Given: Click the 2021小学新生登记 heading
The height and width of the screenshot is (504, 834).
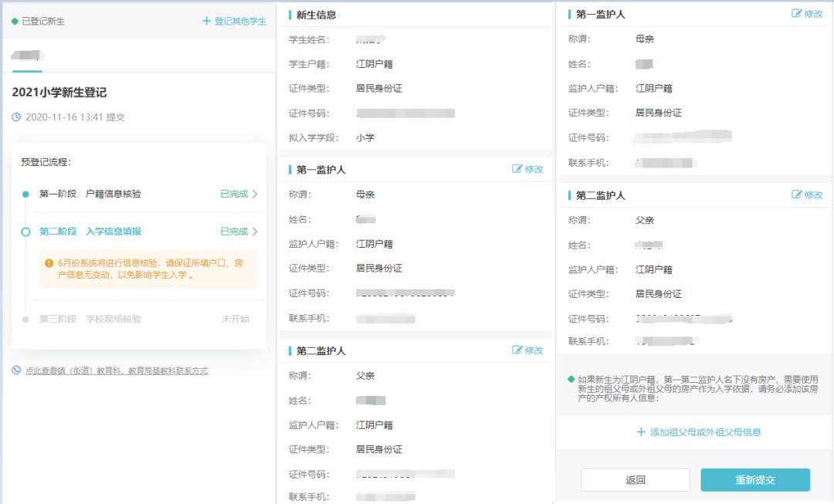Looking at the screenshot, I should pyautogui.click(x=59, y=93).
